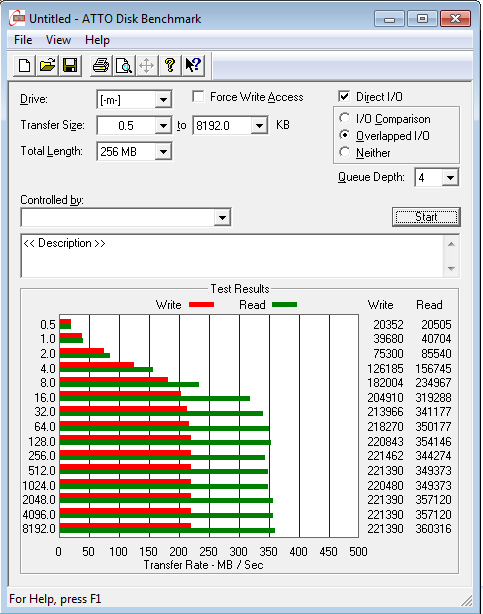
Task: Expand the Drive selection dropdown
Action: coord(163,99)
